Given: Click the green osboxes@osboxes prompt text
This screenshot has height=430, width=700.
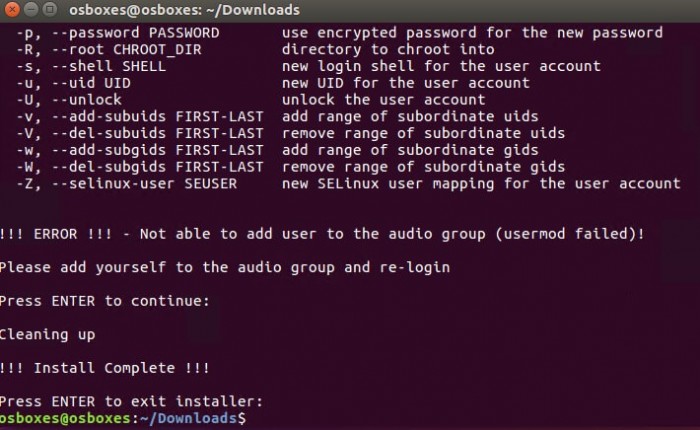Looking at the screenshot, I should click(65, 418).
